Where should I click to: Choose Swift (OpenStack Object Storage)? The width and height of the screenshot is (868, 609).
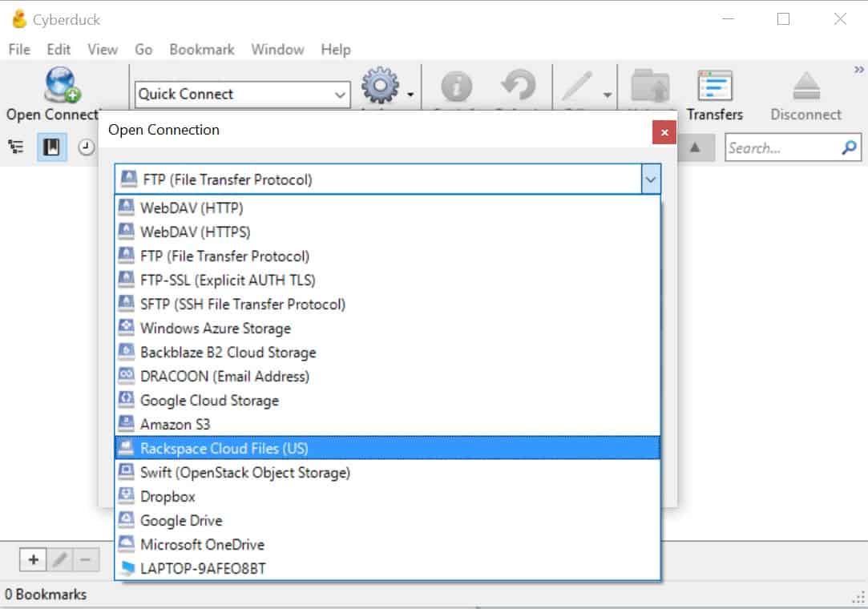coord(387,472)
